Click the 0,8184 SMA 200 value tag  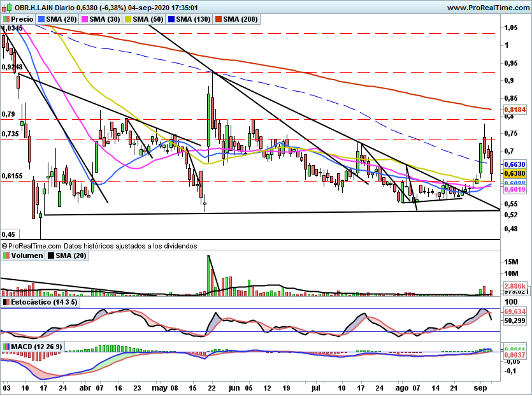pos(514,110)
